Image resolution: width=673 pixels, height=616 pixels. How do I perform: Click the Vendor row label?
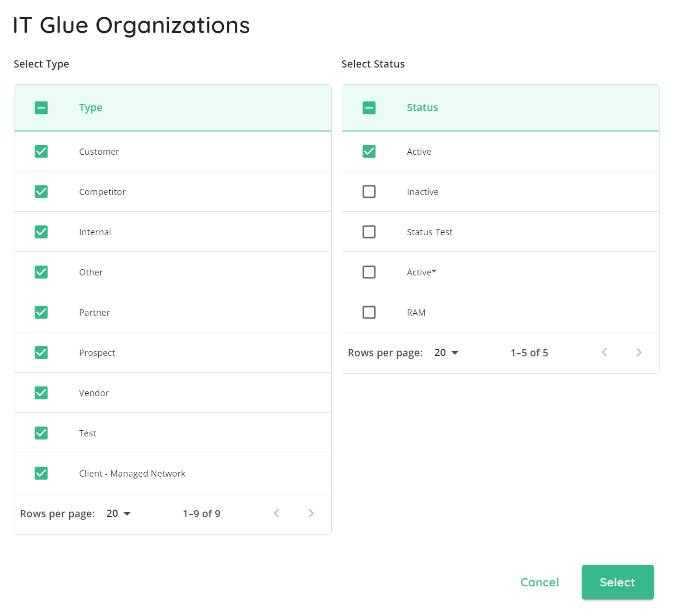point(94,393)
